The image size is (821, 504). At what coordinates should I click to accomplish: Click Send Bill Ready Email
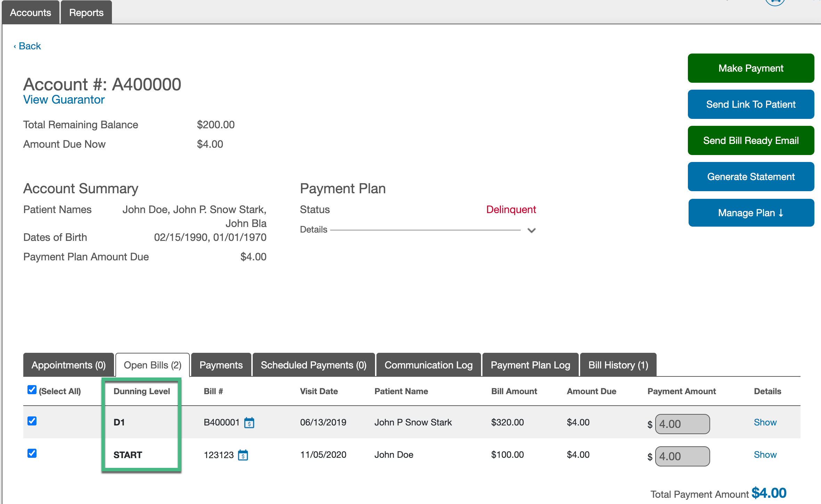click(x=750, y=140)
